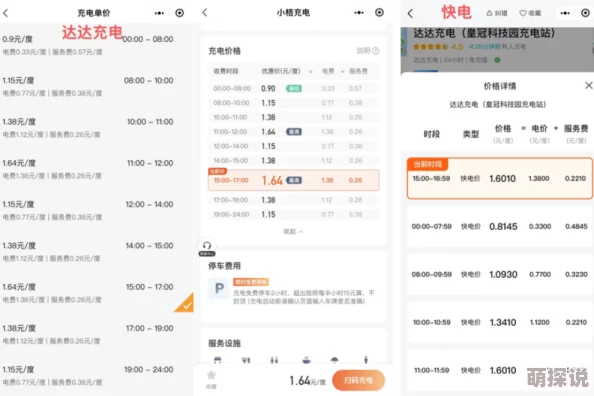594x396 pixels.
Task: Tap the 10:00-10:59 快电价 1.3410 card
Action: tap(500, 322)
